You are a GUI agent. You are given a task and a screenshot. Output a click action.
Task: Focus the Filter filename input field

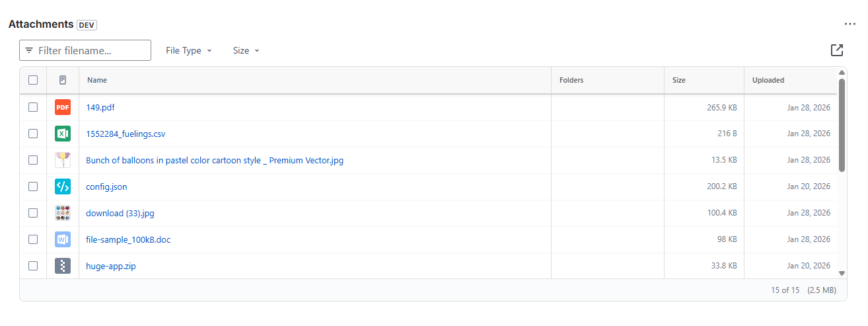click(85, 50)
